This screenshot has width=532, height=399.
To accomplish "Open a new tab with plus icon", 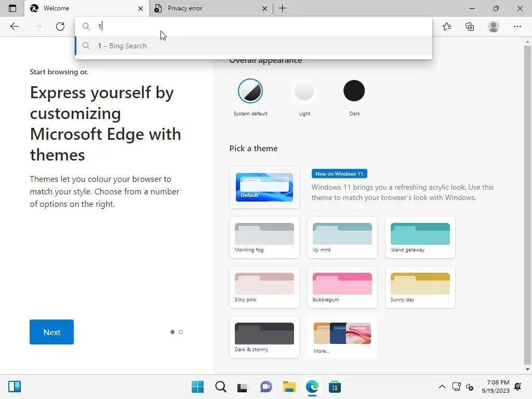I will click(x=282, y=8).
